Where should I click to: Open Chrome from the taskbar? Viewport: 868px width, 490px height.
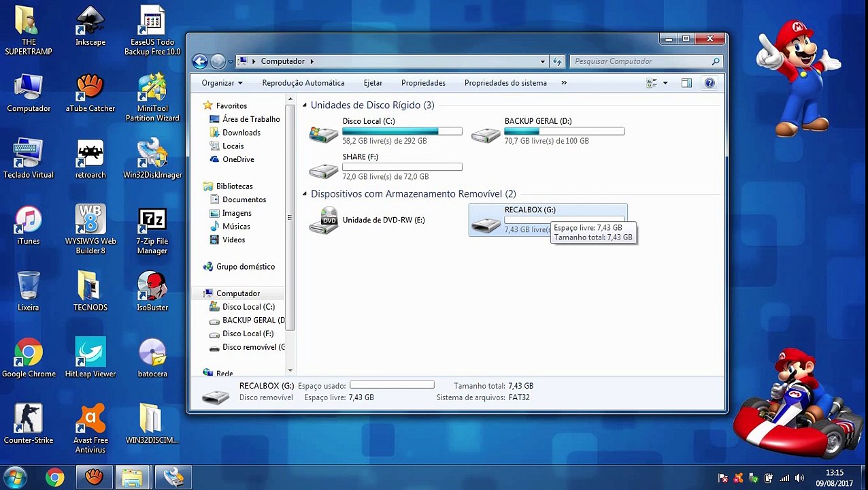coord(55,477)
